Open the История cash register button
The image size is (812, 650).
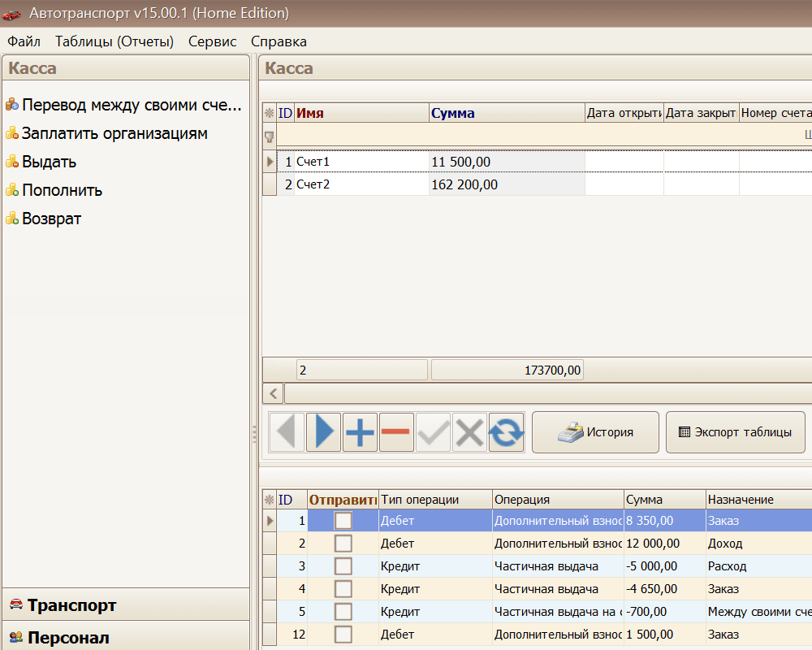[595, 432]
